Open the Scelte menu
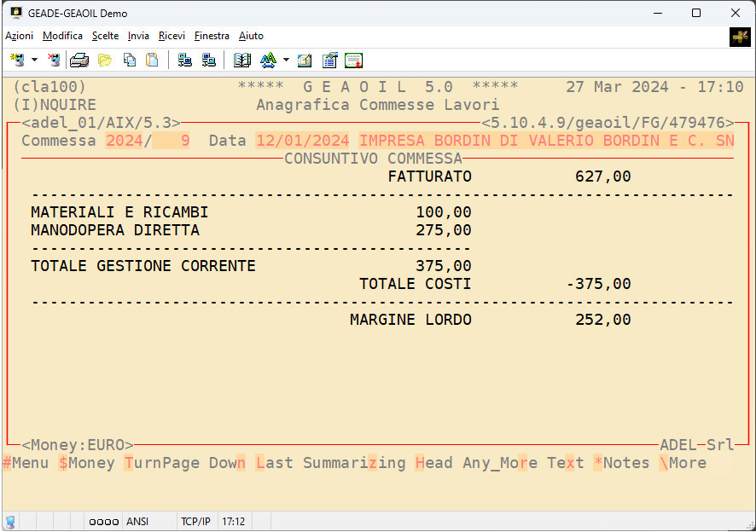This screenshot has height=532, width=756. 106,36
